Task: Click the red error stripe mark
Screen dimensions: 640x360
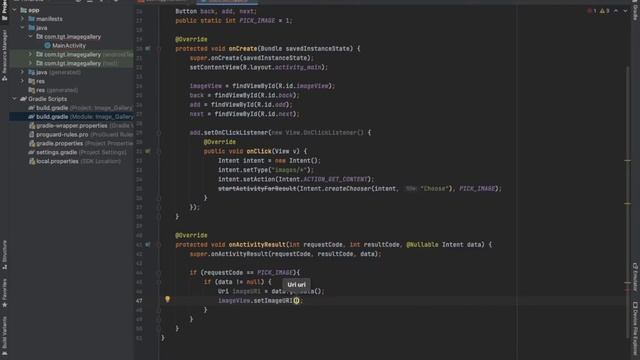Action: pos(627,290)
